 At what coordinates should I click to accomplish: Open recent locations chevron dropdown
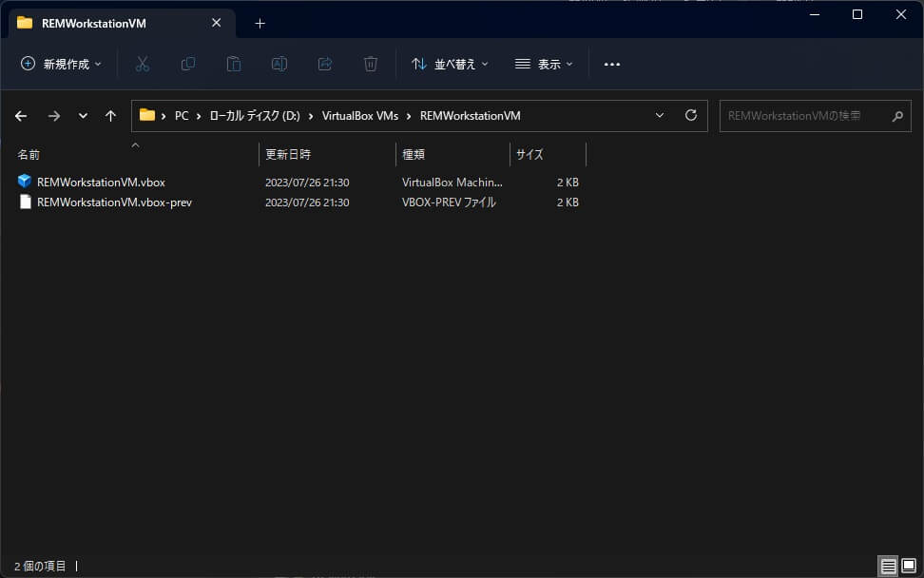[x=83, y=116]
